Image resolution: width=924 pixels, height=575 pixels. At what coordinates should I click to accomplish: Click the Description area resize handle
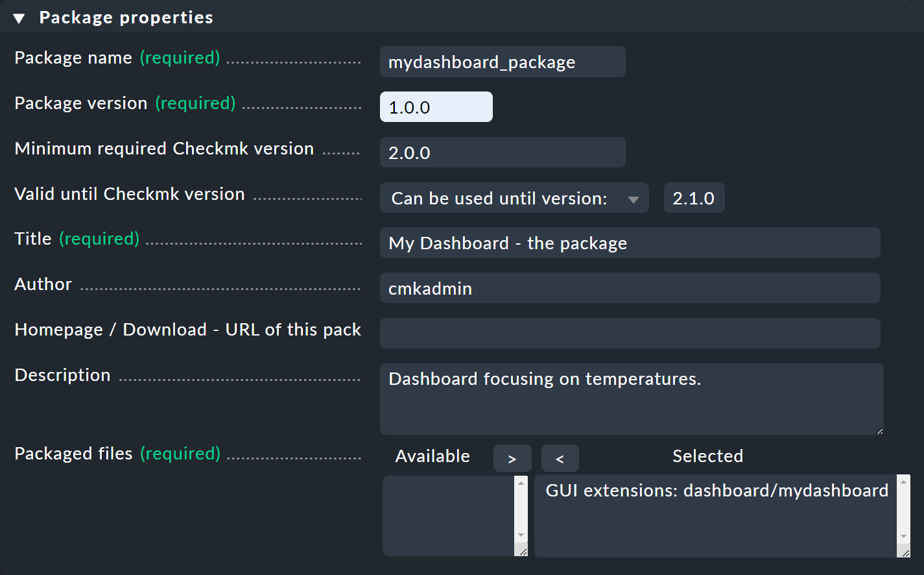tap(879, 430)
